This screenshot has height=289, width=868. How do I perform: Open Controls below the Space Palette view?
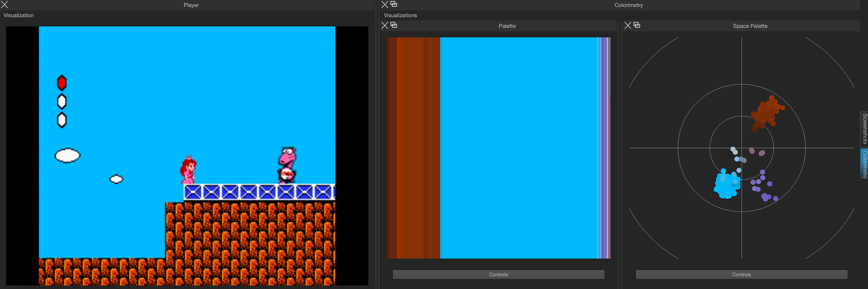[741, 275]
